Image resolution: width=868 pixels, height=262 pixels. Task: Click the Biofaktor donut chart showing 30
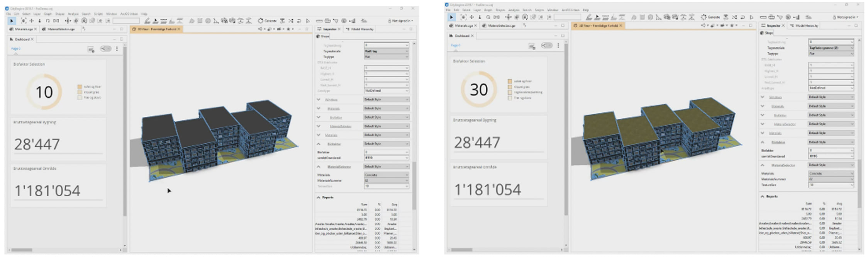click(x=479, y=90)
